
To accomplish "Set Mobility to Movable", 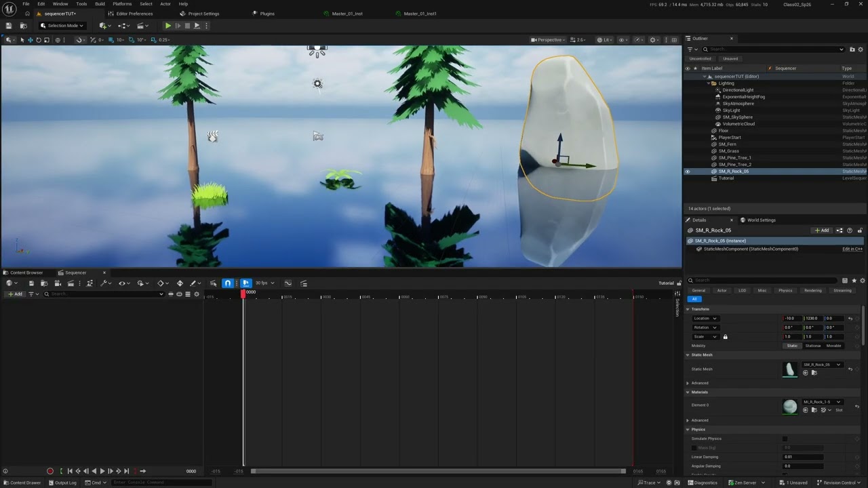I will (833, 346).
